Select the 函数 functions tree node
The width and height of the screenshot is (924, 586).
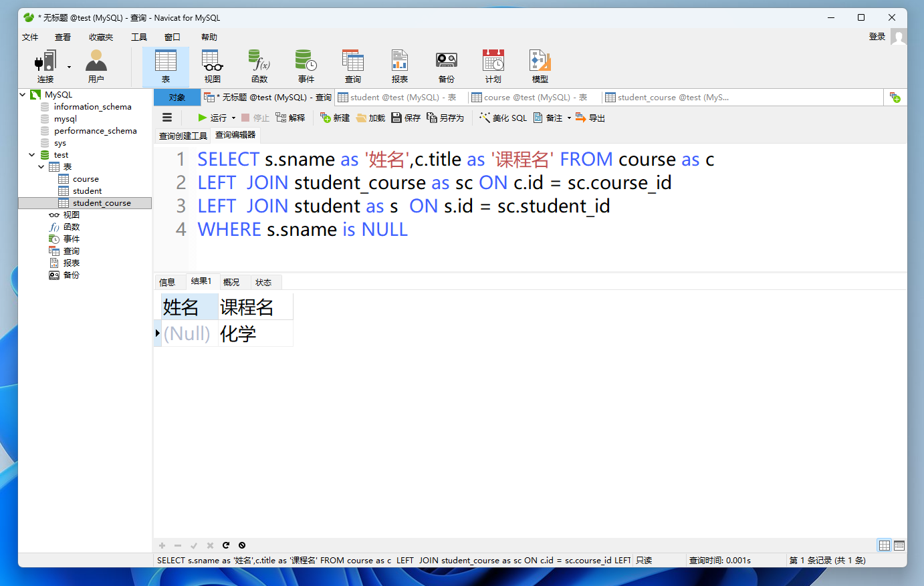(71, 227)
